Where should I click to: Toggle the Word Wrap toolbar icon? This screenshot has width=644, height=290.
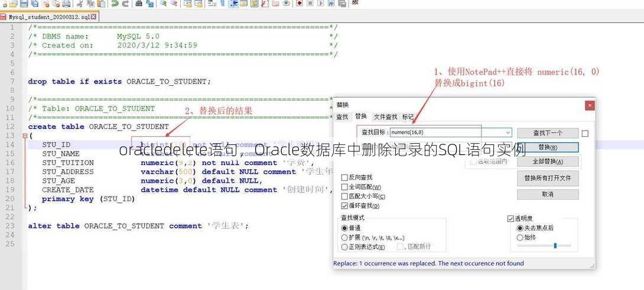[212, 4]
